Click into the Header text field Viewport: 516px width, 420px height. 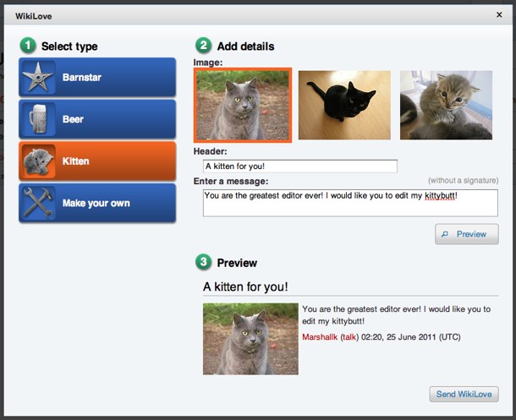tap(299, 166)
